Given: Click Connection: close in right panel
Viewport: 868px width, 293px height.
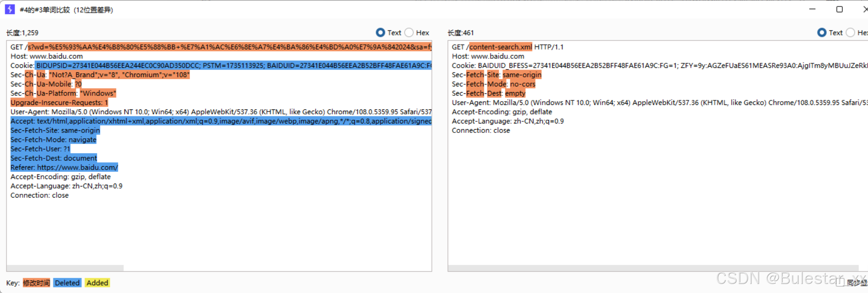Looking at the screenshot, I should (x=481, y=130).
